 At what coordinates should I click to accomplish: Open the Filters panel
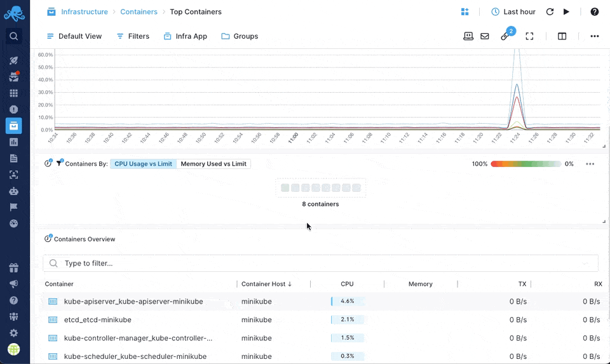[x=133, y=36]
